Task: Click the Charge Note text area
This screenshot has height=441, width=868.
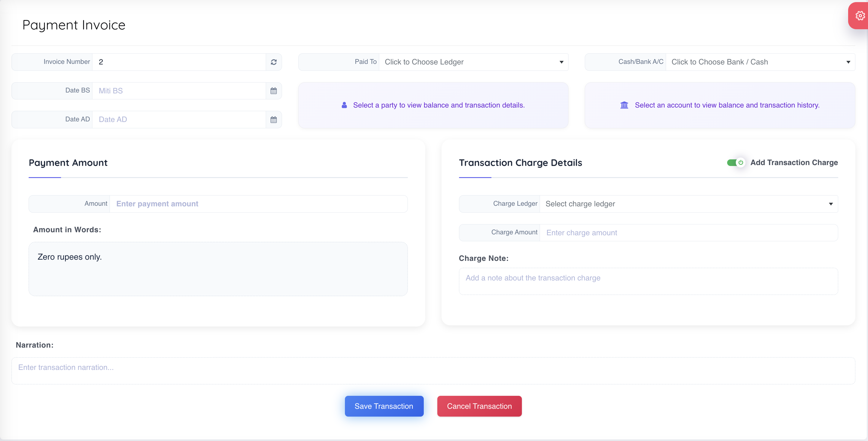Action: (x=648, y=281)
